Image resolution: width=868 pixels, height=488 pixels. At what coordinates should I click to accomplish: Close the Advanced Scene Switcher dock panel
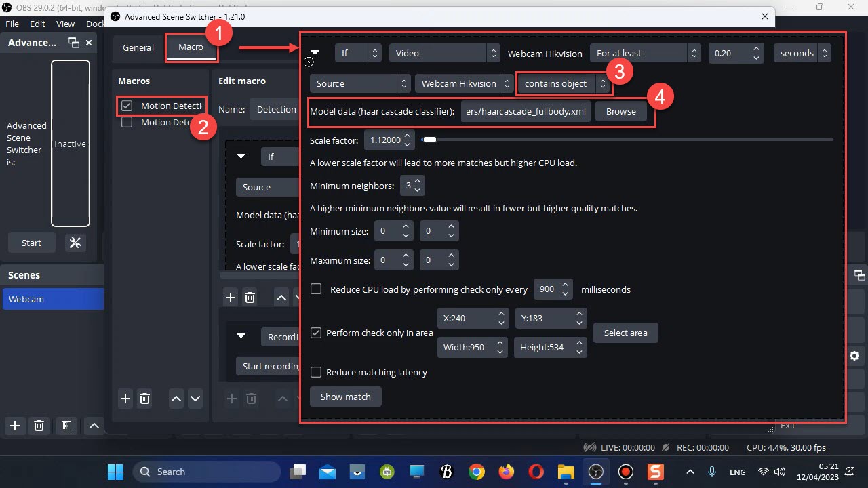pyautogui.click(x=89, y=43)
